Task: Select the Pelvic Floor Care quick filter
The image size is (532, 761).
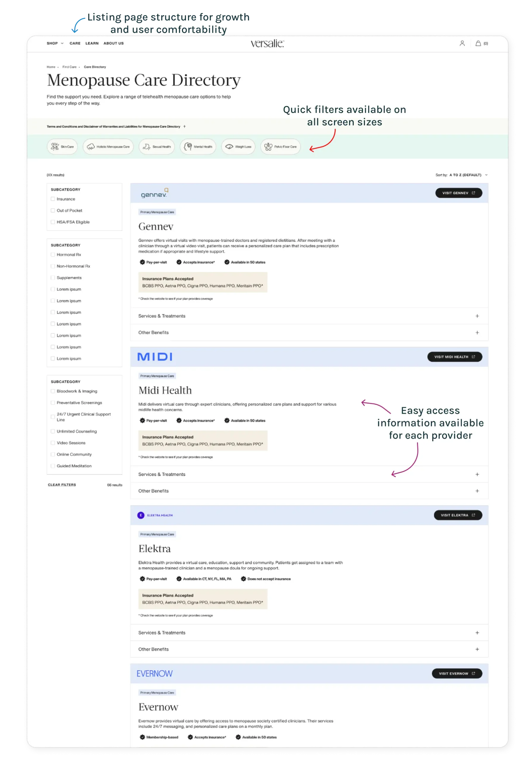Action: coord(281,147)
